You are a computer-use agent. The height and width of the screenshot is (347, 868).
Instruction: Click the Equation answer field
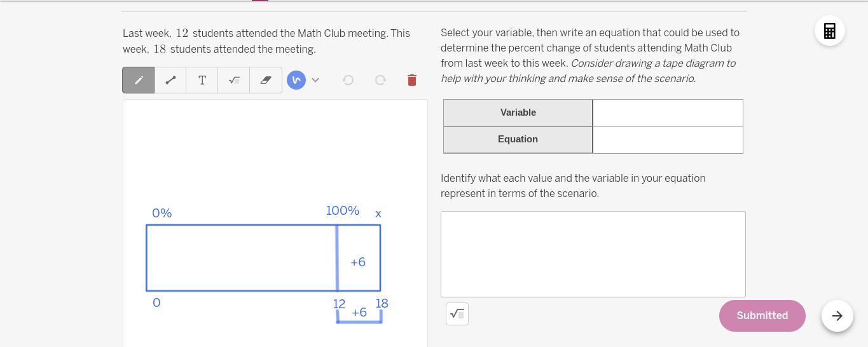click(x=668, y=140)
